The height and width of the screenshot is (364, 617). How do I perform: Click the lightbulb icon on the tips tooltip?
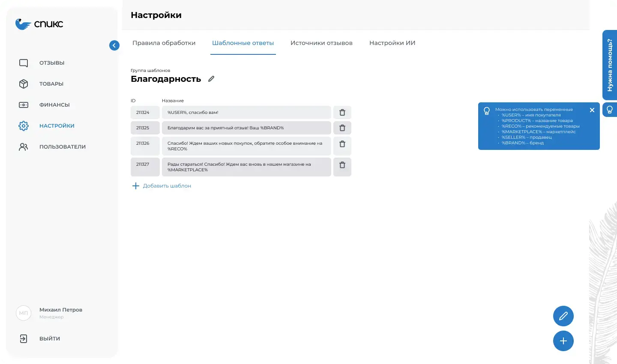point(487,110)
